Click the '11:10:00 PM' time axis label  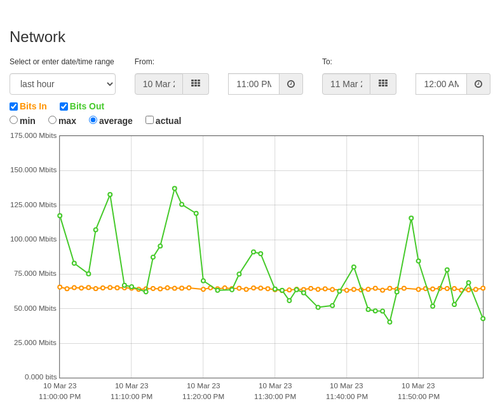point(132,397)
